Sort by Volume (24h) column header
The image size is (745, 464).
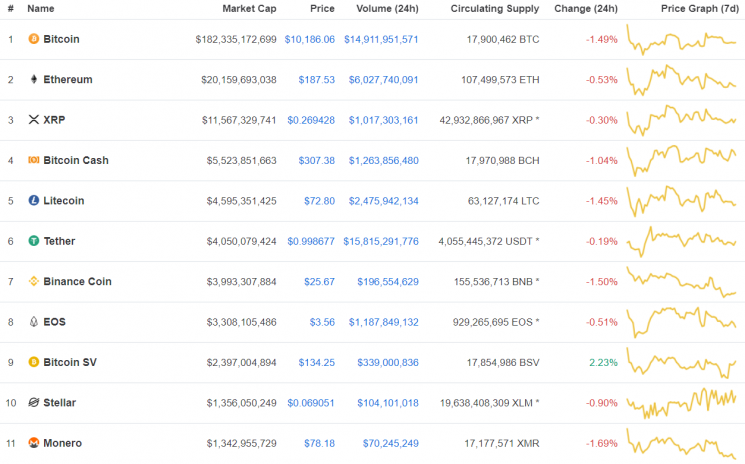(387, 9)
